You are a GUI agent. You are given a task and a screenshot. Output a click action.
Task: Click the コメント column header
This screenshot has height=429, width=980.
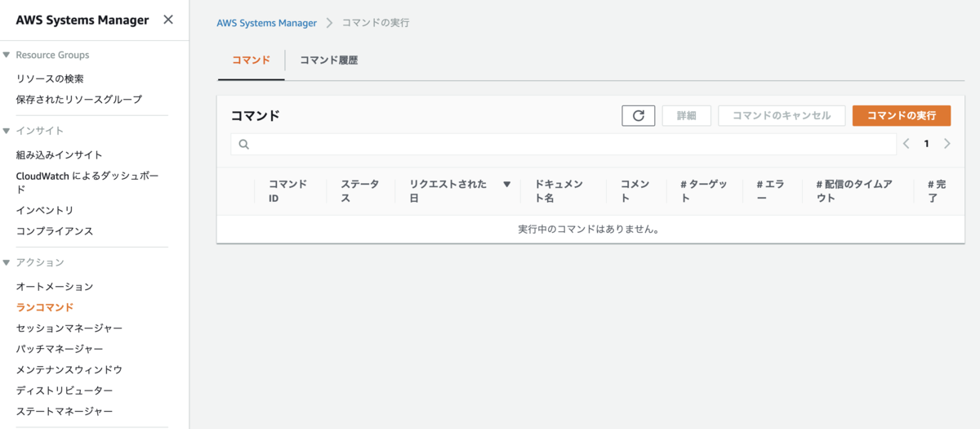635,191
